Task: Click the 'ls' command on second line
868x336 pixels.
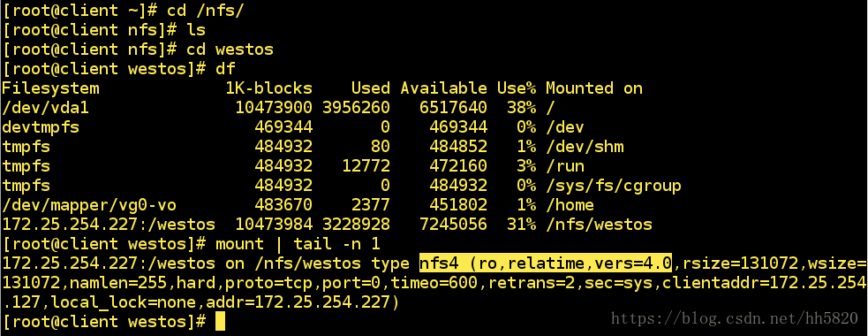Action: pos(196,29)
